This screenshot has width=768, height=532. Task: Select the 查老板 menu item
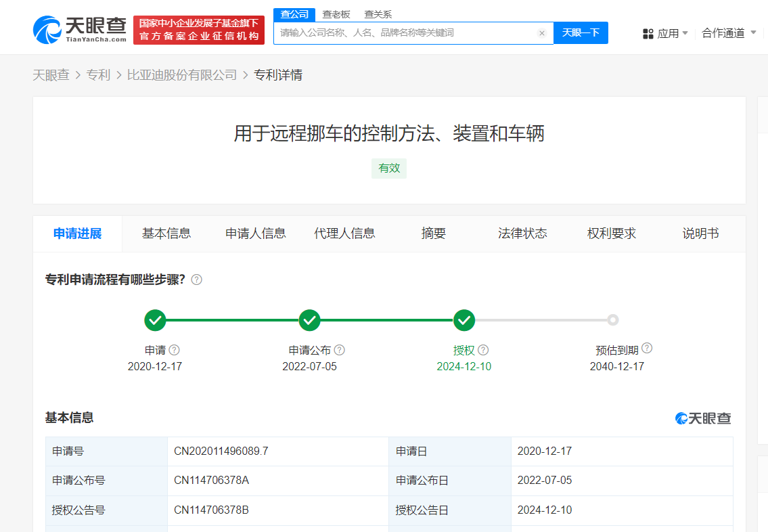(x=337, y=14)
